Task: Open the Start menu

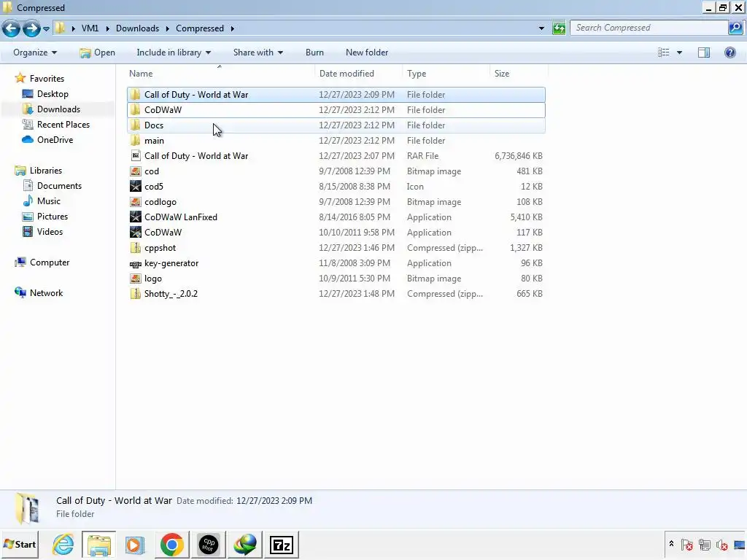Action: 20,544
